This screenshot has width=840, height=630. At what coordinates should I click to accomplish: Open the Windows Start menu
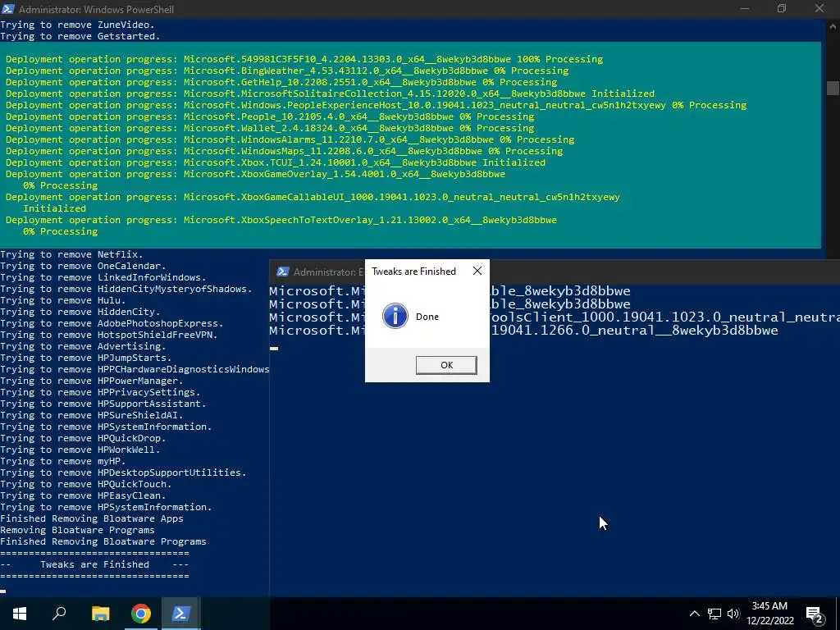20,614
